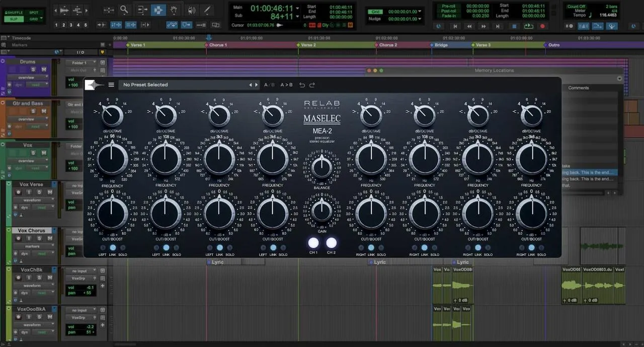Viewport: 644px width, 347px height.
Task: Toggle GRID edit mode
Action: tap(34, 19)
